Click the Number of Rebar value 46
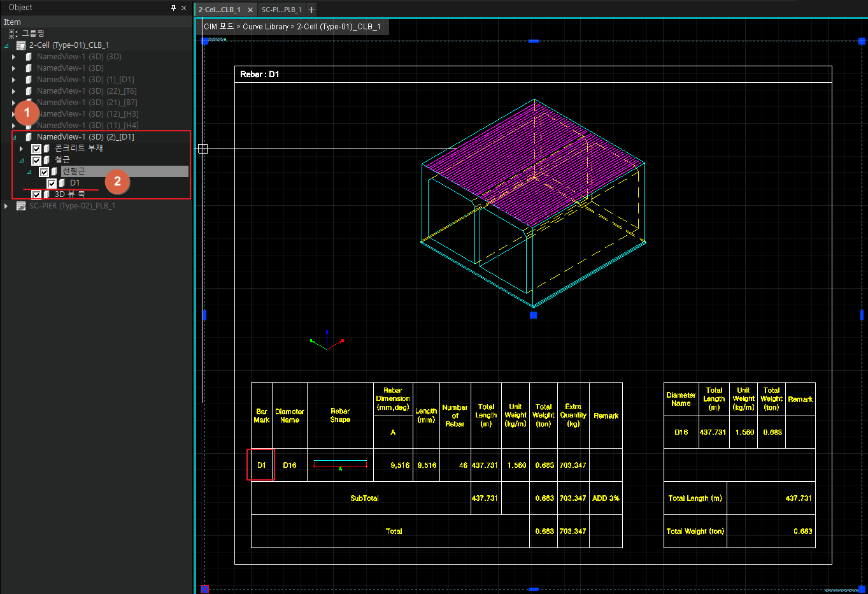 [463, 465]
